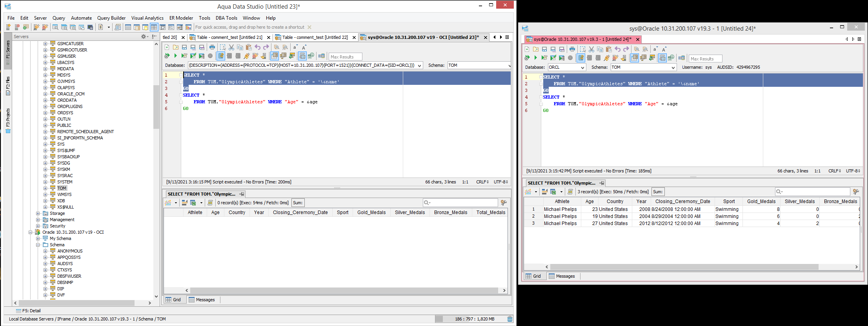Click the Sum: button in left results pane
This screenshot has width=868, height=326.
tap(298, 203)
